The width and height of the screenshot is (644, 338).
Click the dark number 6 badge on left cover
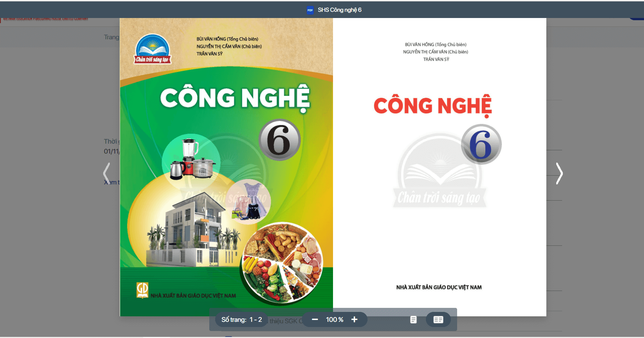tap(279, 140)
